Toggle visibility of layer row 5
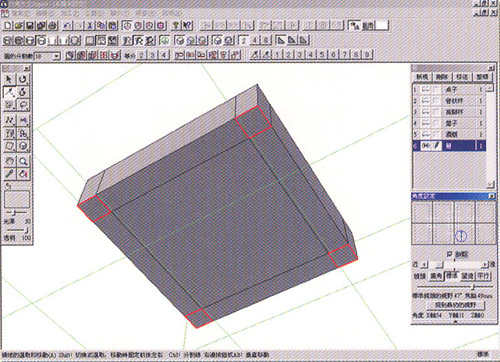Screen dimensions: 500x362 coord(426,134)
